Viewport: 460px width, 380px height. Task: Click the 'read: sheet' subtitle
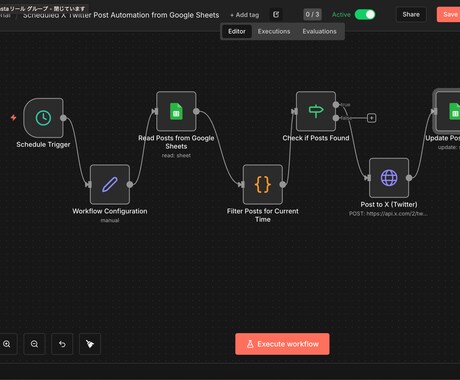point(176,156)
